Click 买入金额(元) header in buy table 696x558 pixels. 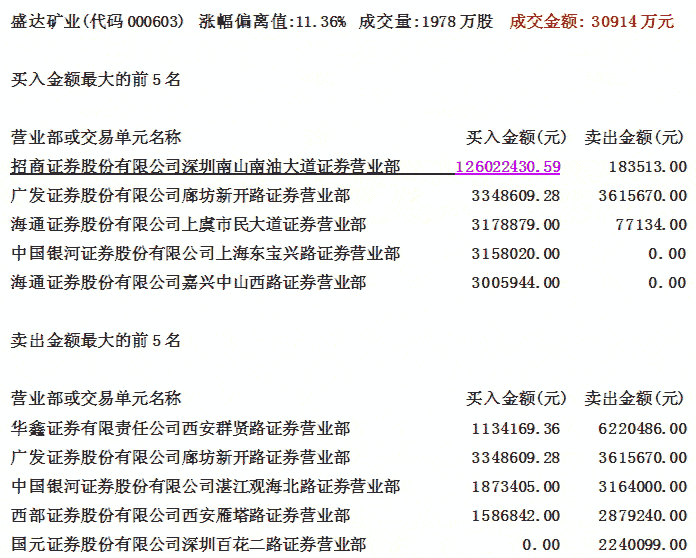pos(516,137)
